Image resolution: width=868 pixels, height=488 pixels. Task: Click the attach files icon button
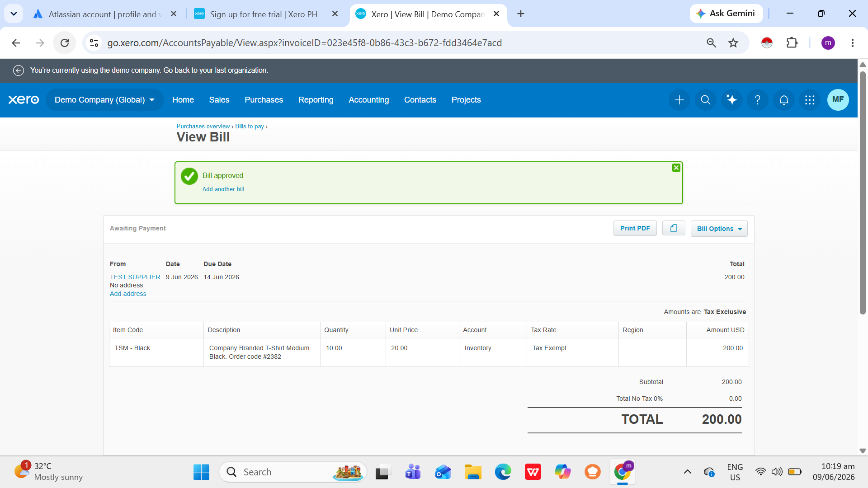point(674,228)
